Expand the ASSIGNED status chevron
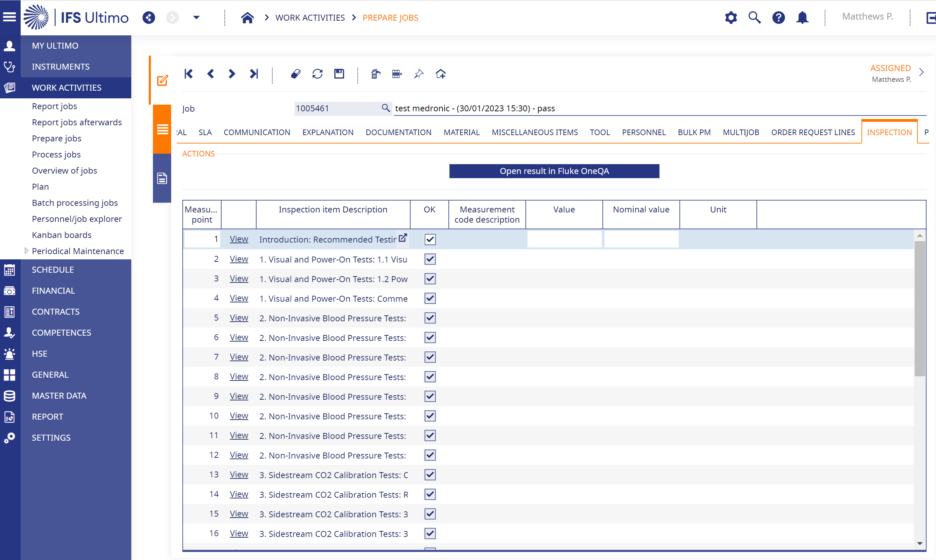 (x=921, y=72)
